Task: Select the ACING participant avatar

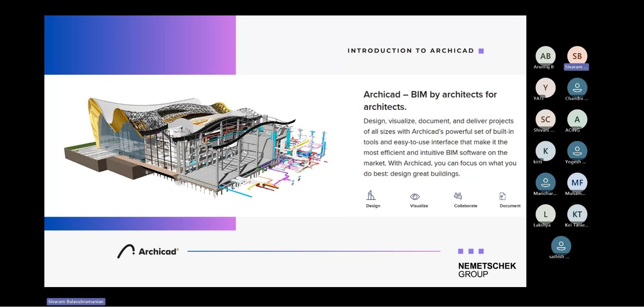Action: 577,119
